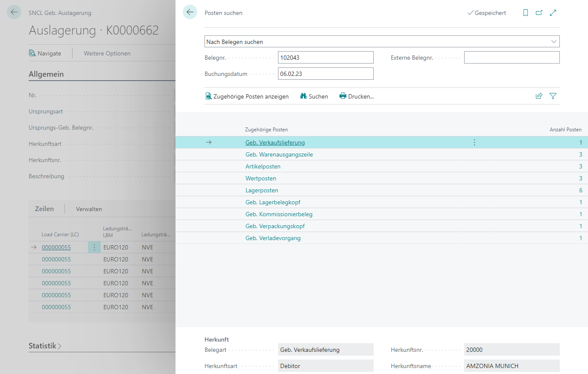
Task: Open row options for Geb. Verkaufslieferung
Action: click(474, 142)
